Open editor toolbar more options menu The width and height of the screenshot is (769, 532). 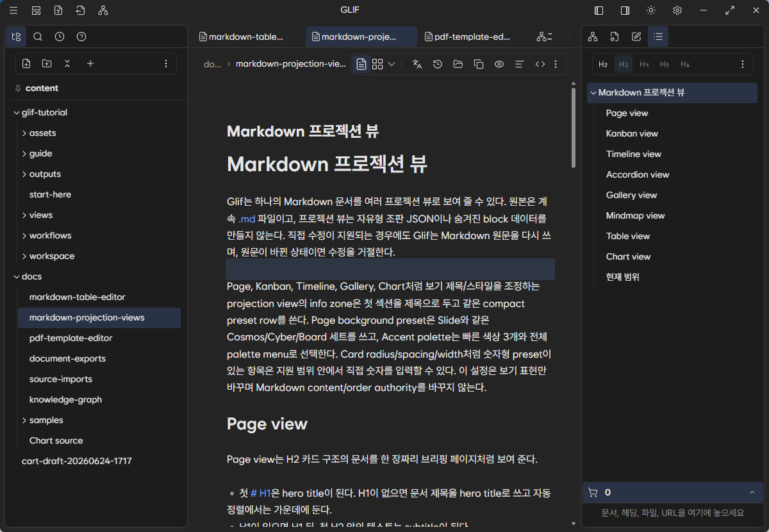[x=556, y=64]
